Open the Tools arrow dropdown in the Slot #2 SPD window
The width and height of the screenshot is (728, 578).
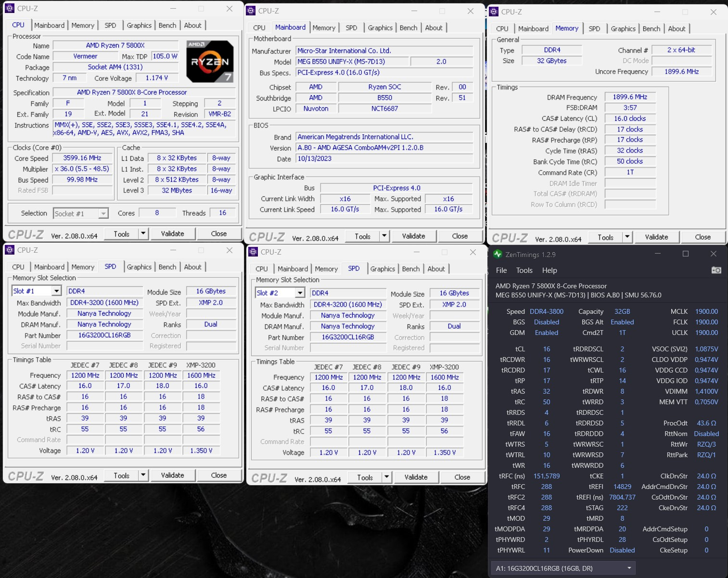pyautogui.click(x=386, y=477)
